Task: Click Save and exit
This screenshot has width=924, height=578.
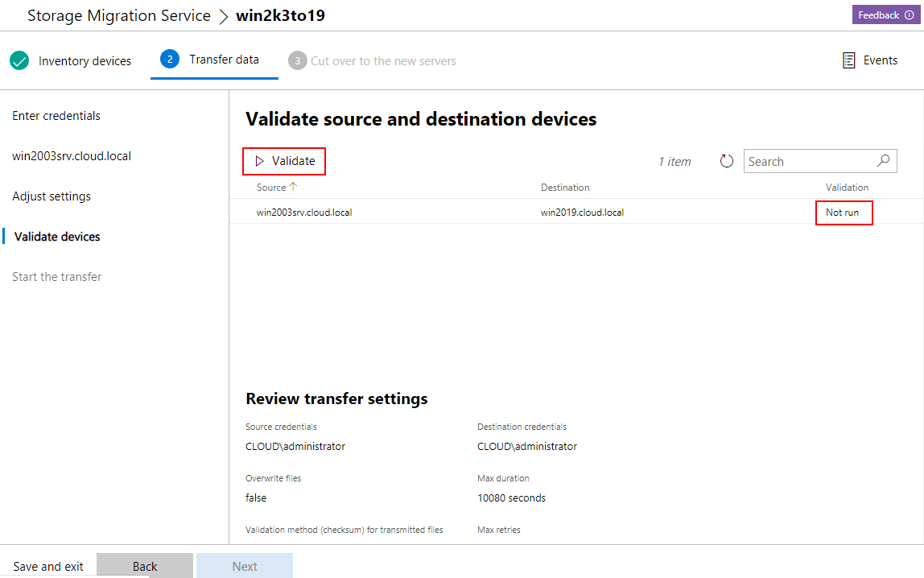Action: coord(48,567)
